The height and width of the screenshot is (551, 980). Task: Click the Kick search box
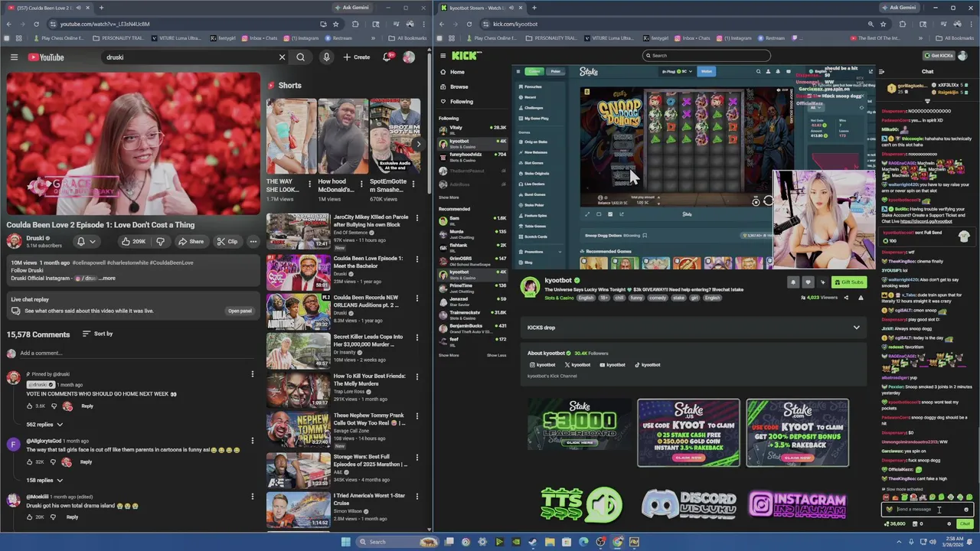tap(706, 55)
